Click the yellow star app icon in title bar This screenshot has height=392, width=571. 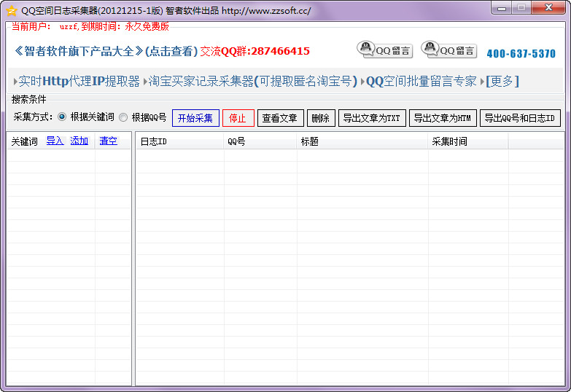click(x=12, y=10)
